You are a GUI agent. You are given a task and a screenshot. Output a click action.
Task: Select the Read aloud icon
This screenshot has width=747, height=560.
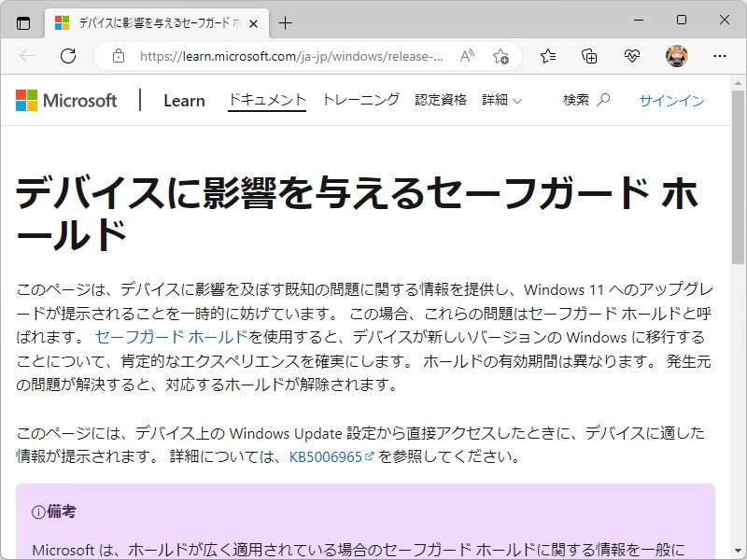click(x=467, y=56)
